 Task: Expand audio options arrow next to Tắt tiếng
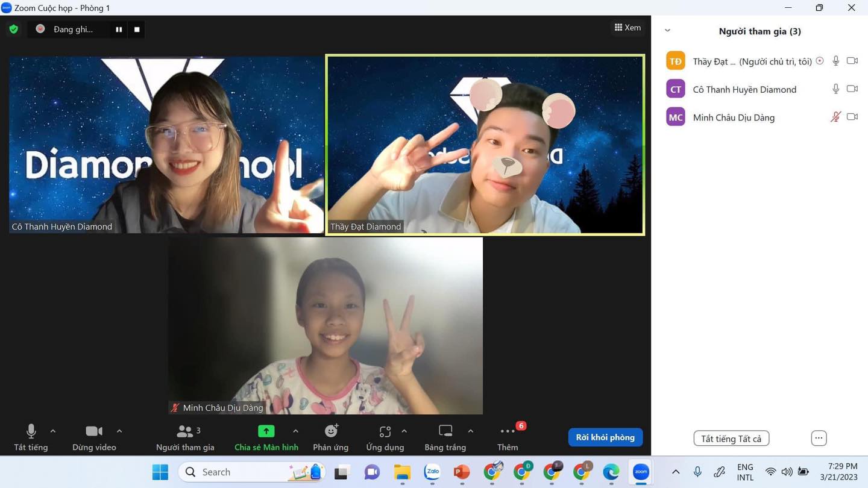(x=53, y=431)
